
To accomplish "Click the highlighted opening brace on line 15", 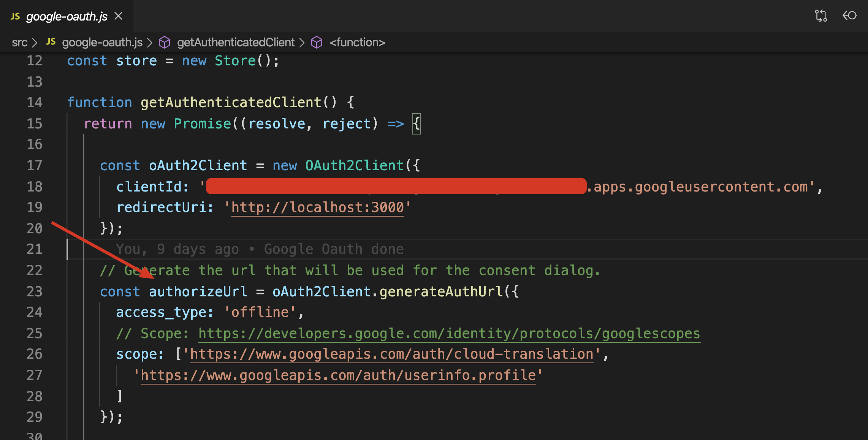I will [x=417, y=124].
